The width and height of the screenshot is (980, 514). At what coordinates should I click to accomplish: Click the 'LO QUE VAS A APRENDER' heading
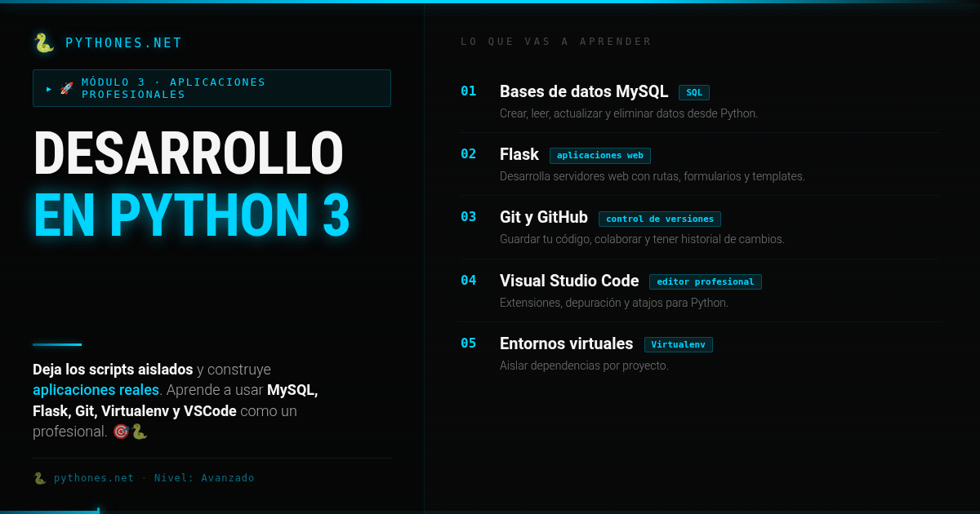[x=555, y=42]
